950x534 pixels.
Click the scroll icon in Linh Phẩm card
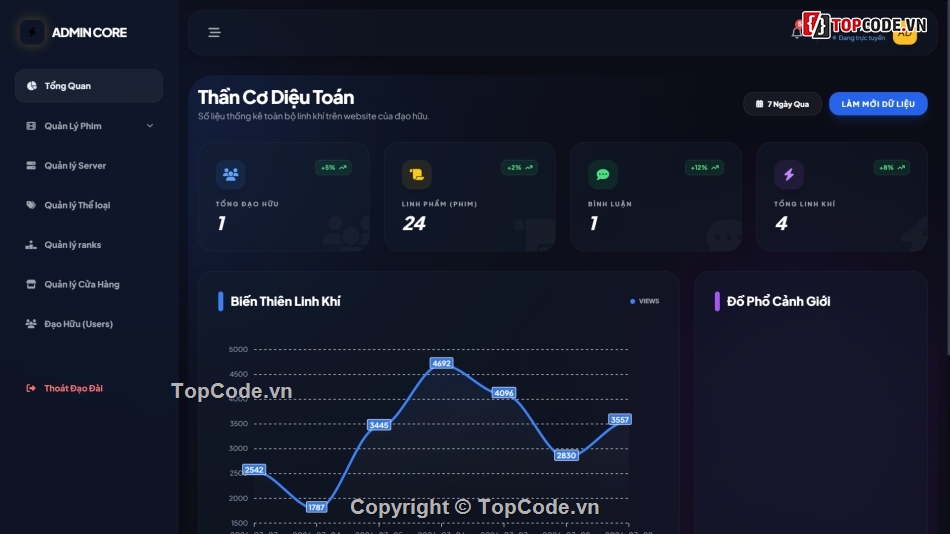[416, 175]
